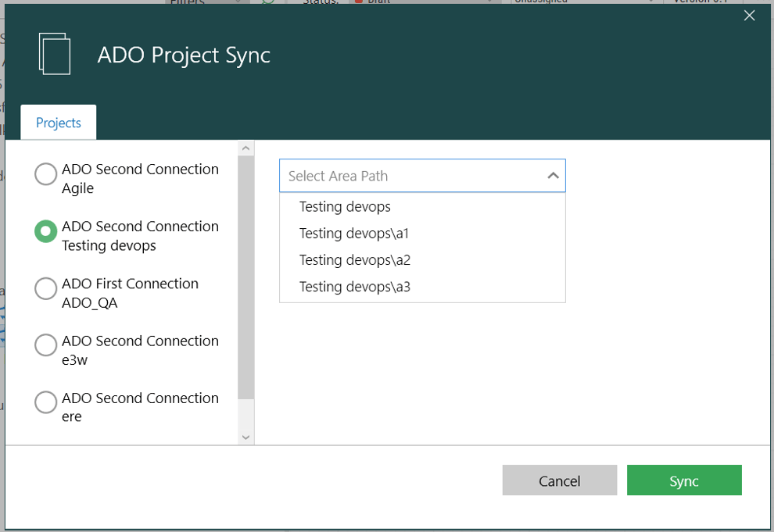Switch to the Projects tab

tap(58, 122)
